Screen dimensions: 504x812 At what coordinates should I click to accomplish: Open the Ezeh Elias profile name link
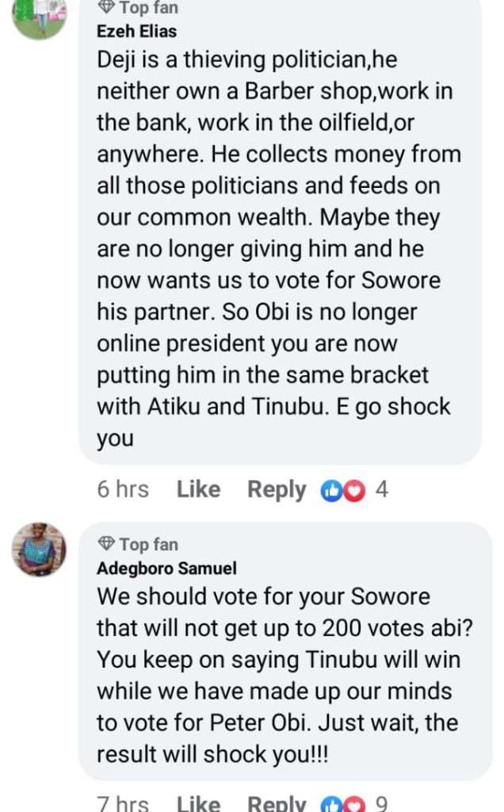click(136, 32)
